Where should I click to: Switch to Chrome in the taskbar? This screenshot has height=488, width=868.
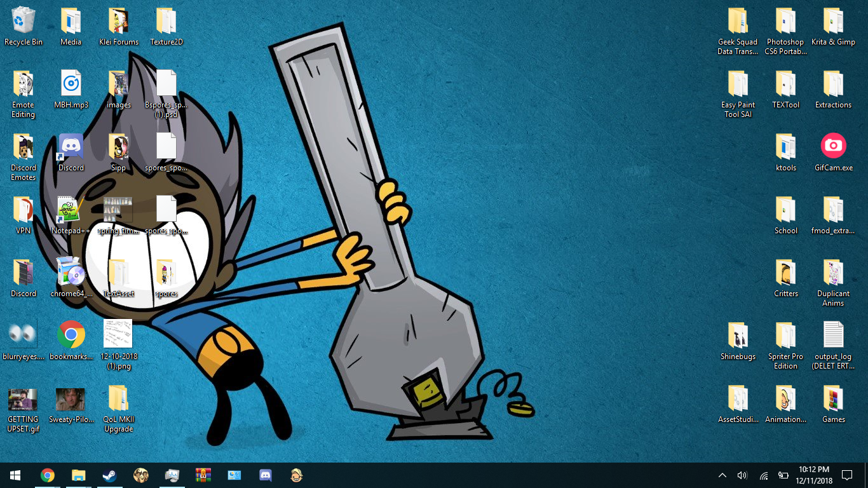click(47, 475)
